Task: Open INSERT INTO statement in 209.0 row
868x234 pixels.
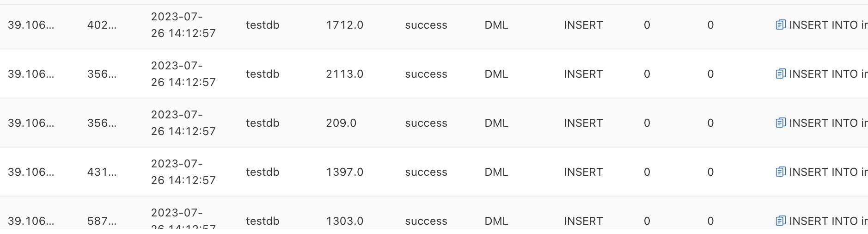Action: coord(828,123)
